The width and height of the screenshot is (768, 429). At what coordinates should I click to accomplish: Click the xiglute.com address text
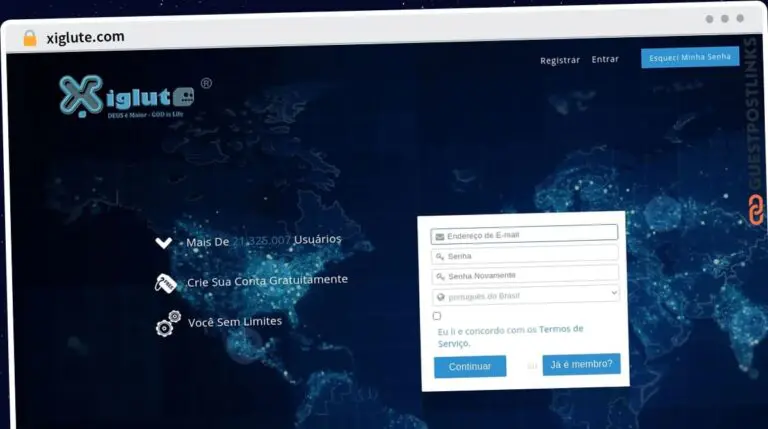(x=85, y=37)
